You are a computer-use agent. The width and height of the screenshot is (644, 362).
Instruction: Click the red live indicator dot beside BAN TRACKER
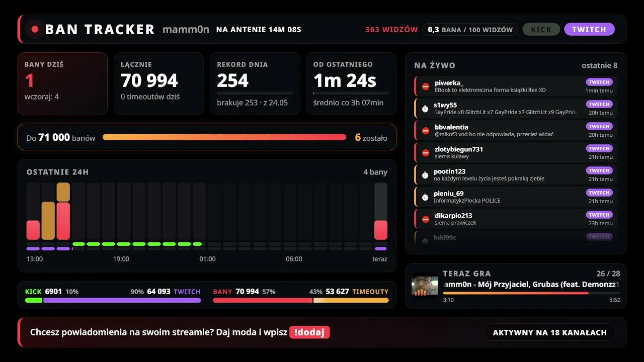35,29
